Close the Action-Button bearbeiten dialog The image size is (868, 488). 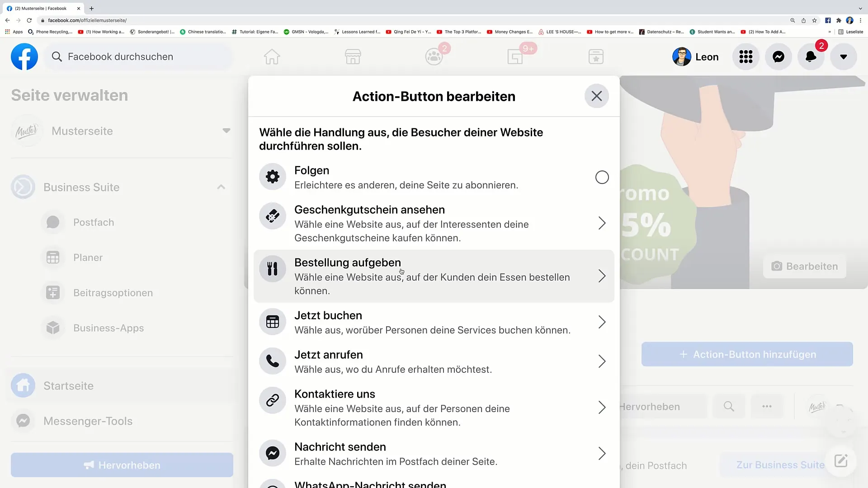click(596, 96)
